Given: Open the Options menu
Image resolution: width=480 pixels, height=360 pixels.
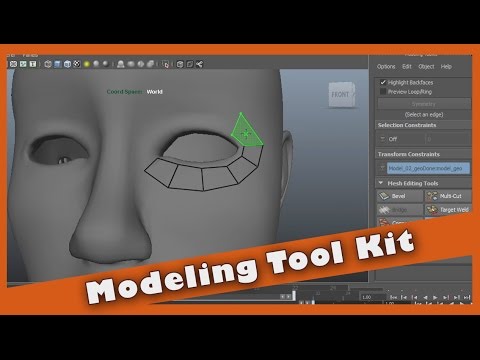Looking at the screenshot, I should click(386, 67).
